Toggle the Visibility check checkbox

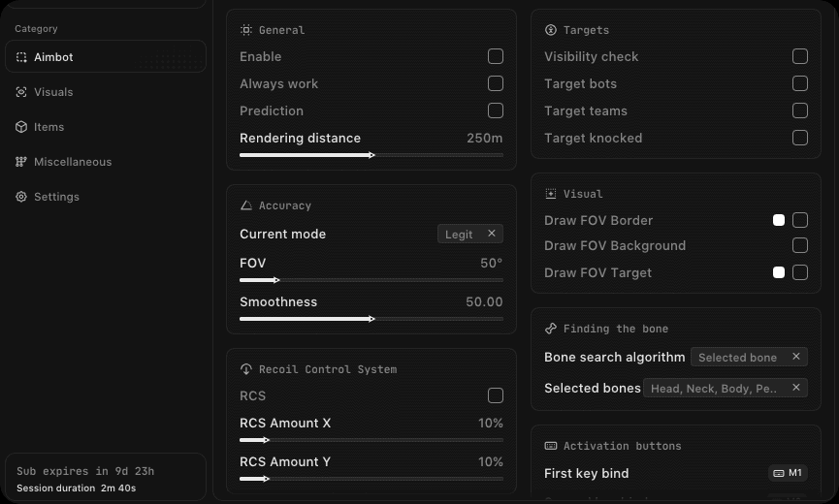pyautogui.click(x=800, y=56)
